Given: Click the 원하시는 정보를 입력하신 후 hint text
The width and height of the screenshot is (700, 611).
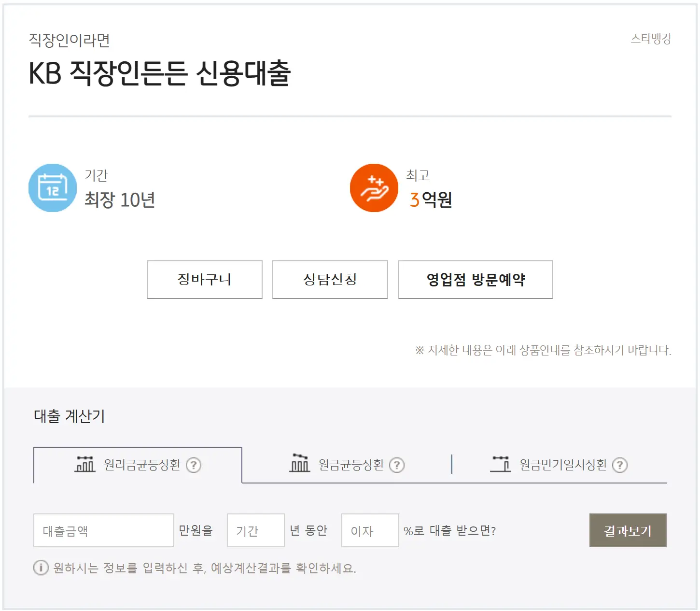Looking at the screenshot, I should 205,568.
